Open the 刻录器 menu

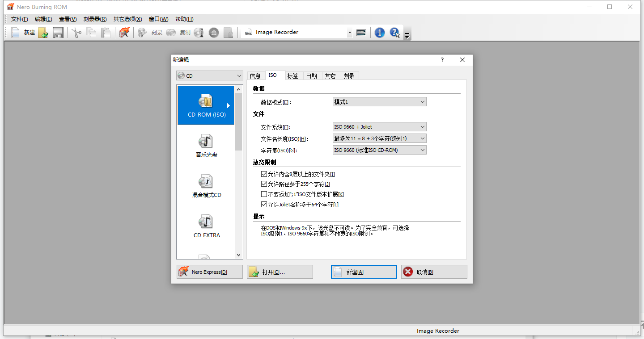(95, 19)
